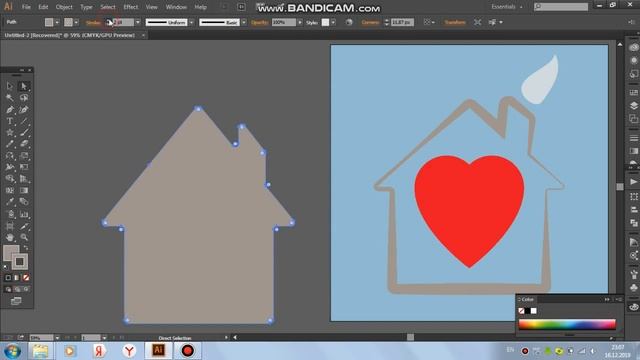
Task: Open the Window menu
Action: pyautogui.click(x=176, y=7)
